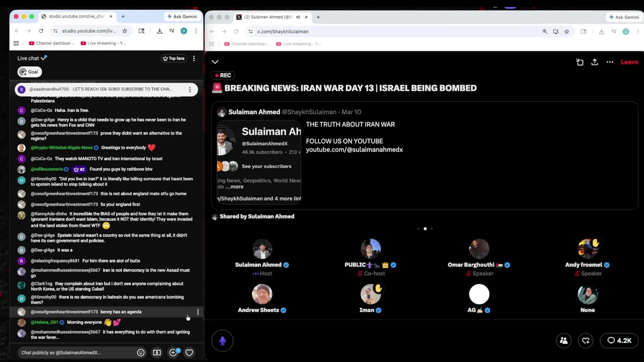Click the share upload icon in the X Space
Image resolution: width=644 pixels, height=362 pixels.
[x=595, y=62]
